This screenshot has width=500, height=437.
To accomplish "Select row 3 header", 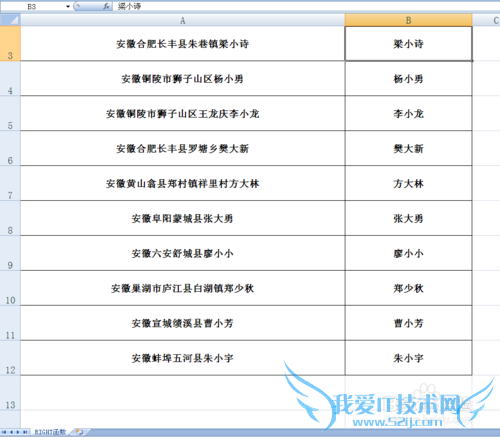I will click(10, 44).
